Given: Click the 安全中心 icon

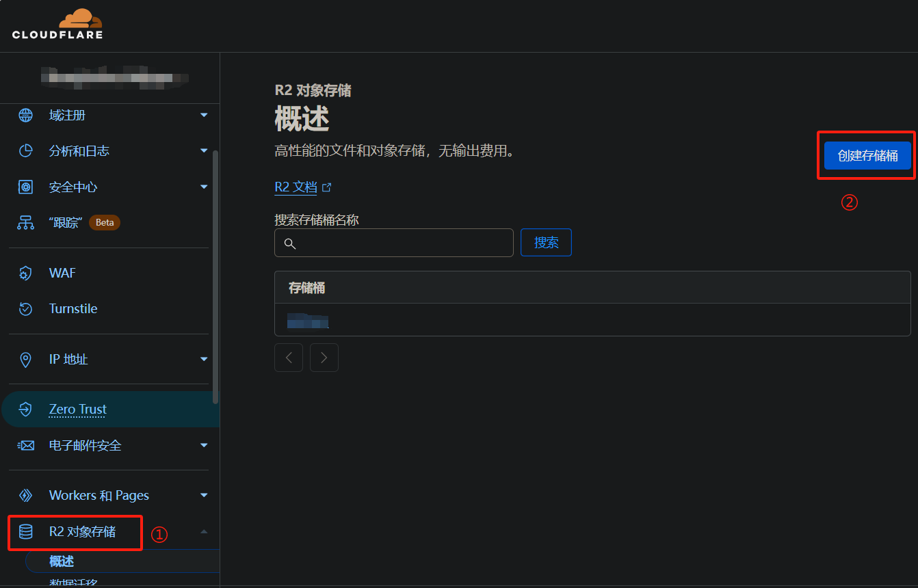Looking at the screenshot, I should pos(25,187).
